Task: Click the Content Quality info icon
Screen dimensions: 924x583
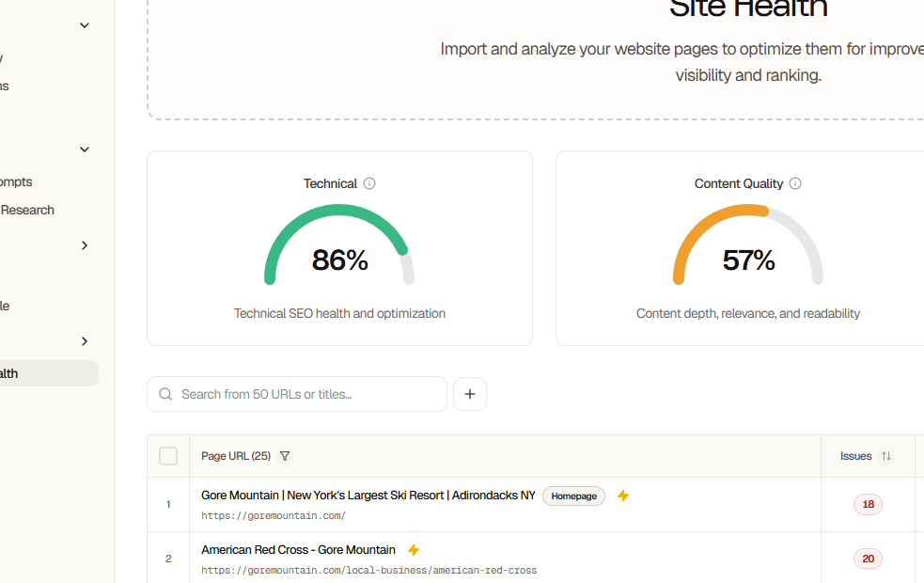Action: [795, 183]
